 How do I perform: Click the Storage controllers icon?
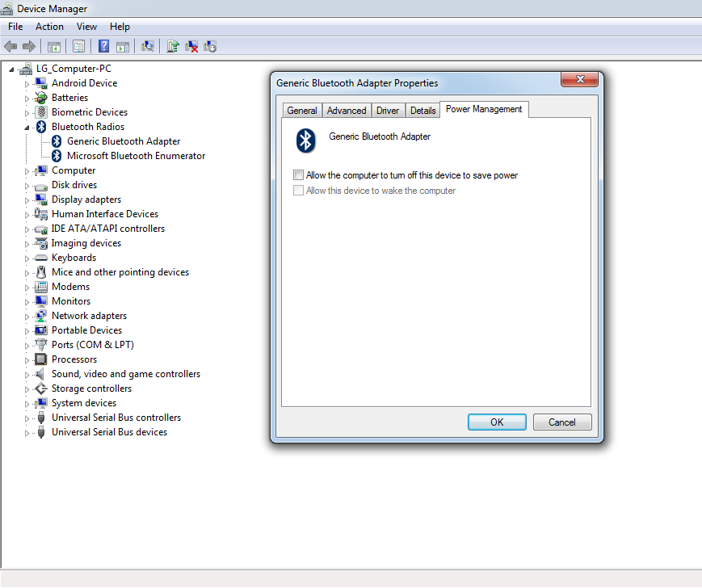pos(41,388)
